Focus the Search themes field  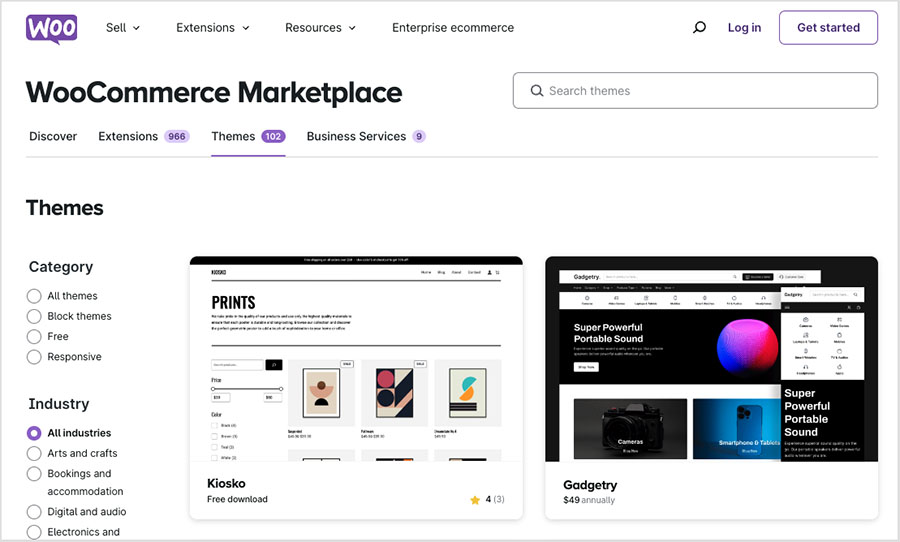click(695, 91)
